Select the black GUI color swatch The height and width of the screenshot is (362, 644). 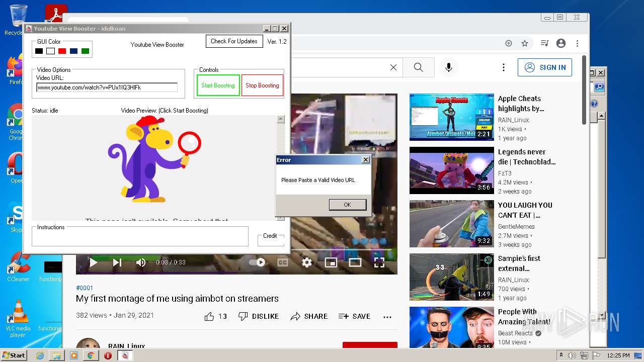click(x=39, y=51)
